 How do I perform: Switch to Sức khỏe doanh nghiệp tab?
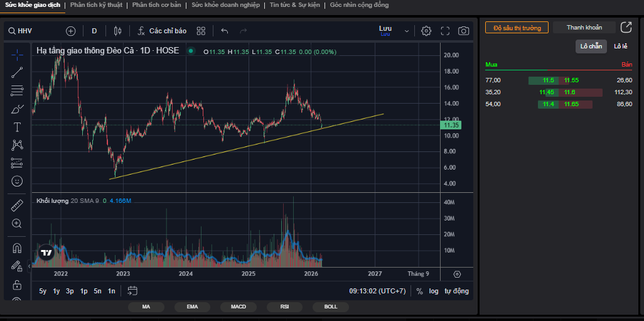(x=225, y=5)
